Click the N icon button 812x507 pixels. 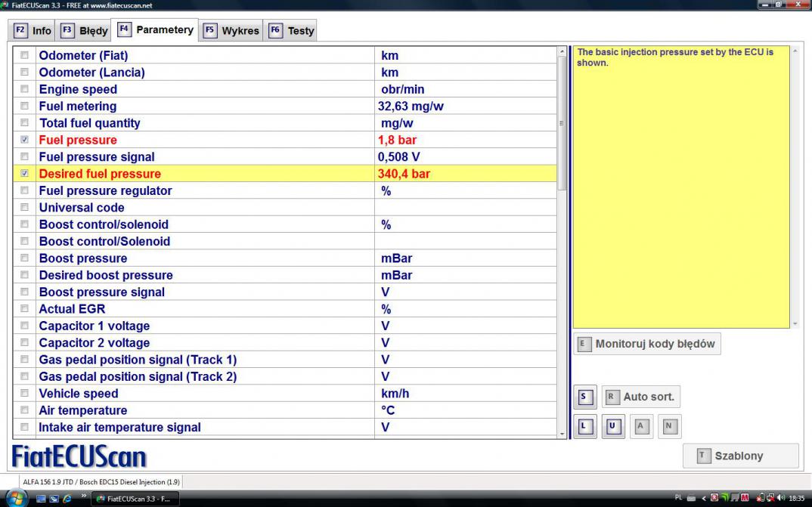668,426
